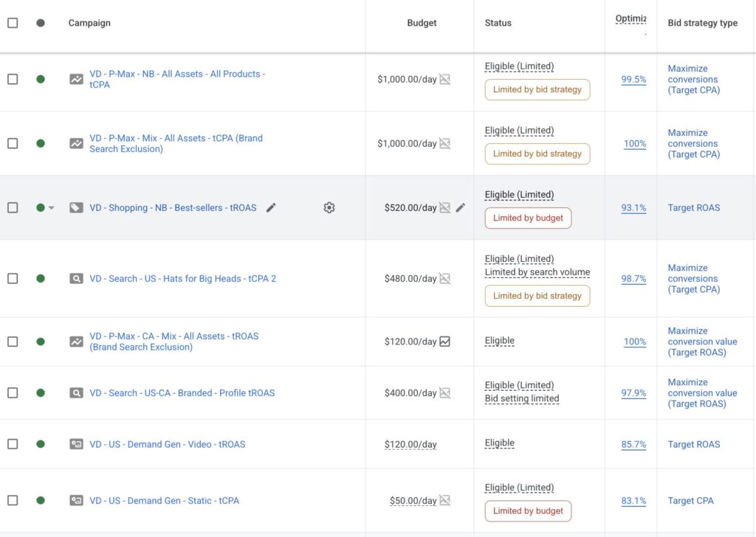This screenshot has height=537, width=756.
Task: Click budget chart icon next to $480.00/day
Action: coord(445,278)
